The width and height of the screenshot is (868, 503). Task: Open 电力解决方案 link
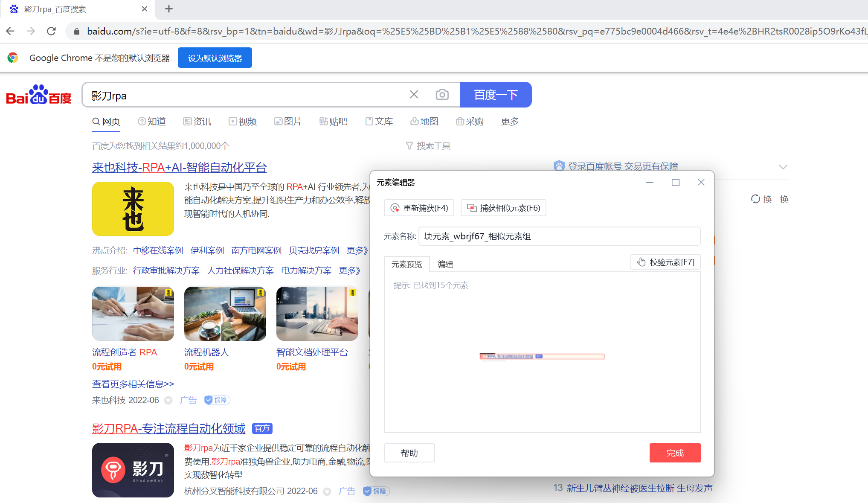tap(306, 270)
